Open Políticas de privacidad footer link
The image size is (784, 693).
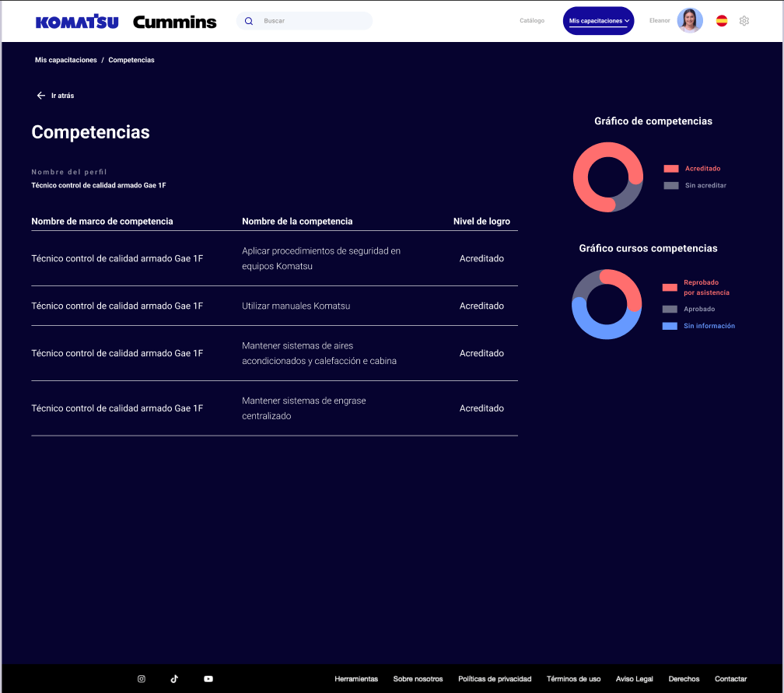495,679
